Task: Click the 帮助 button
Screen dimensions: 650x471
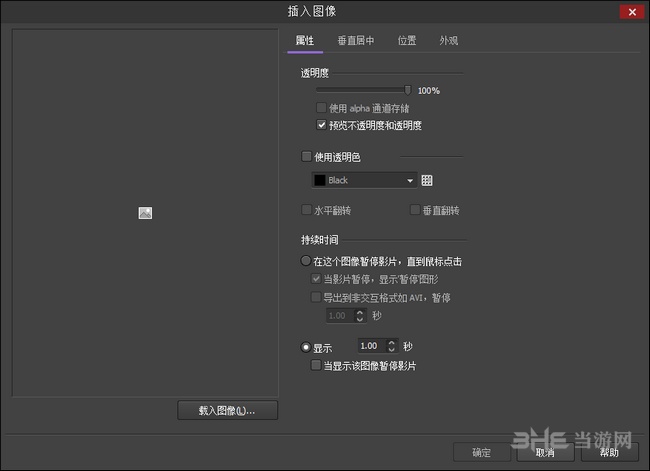Action: pyautogui.click(x=609, y=452)
